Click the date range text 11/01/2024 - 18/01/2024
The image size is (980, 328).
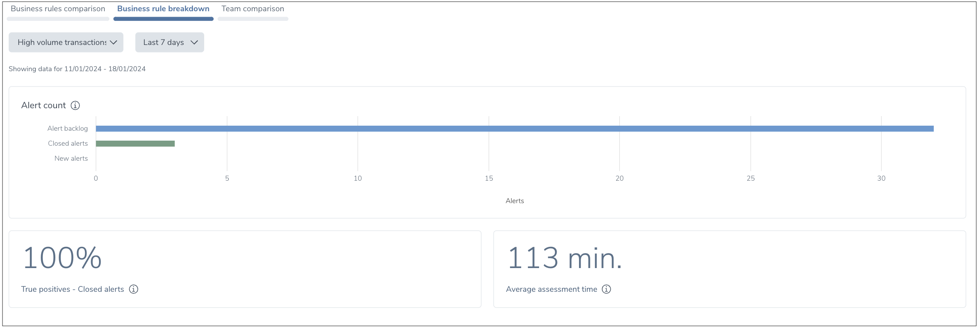105,69
